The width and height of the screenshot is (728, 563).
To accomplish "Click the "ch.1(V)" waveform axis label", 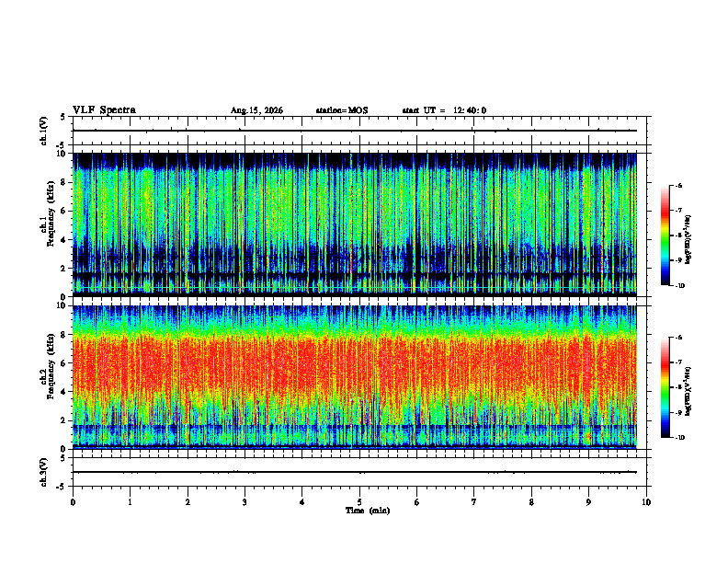I will click(43, 131).
